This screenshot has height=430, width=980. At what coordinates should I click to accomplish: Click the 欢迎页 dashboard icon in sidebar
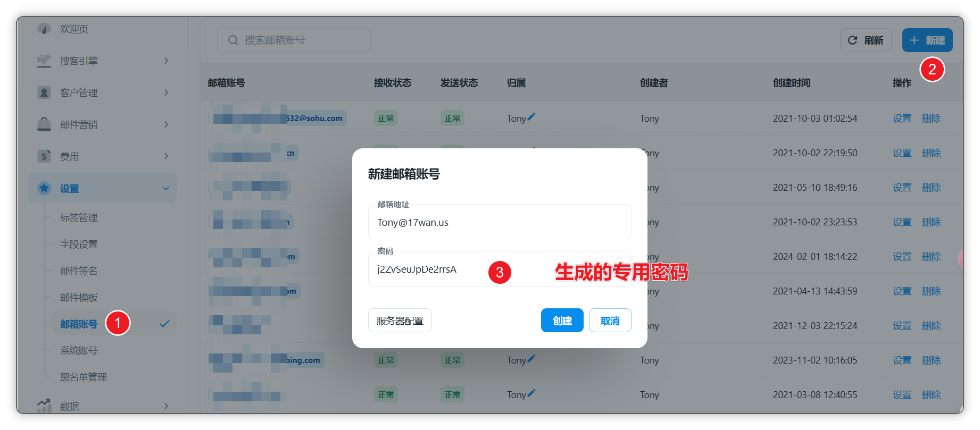[x=44, y=28]
